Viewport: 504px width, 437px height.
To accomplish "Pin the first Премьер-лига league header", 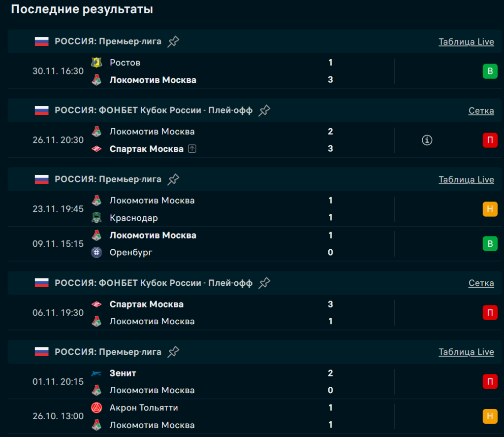I will [173, 41].
